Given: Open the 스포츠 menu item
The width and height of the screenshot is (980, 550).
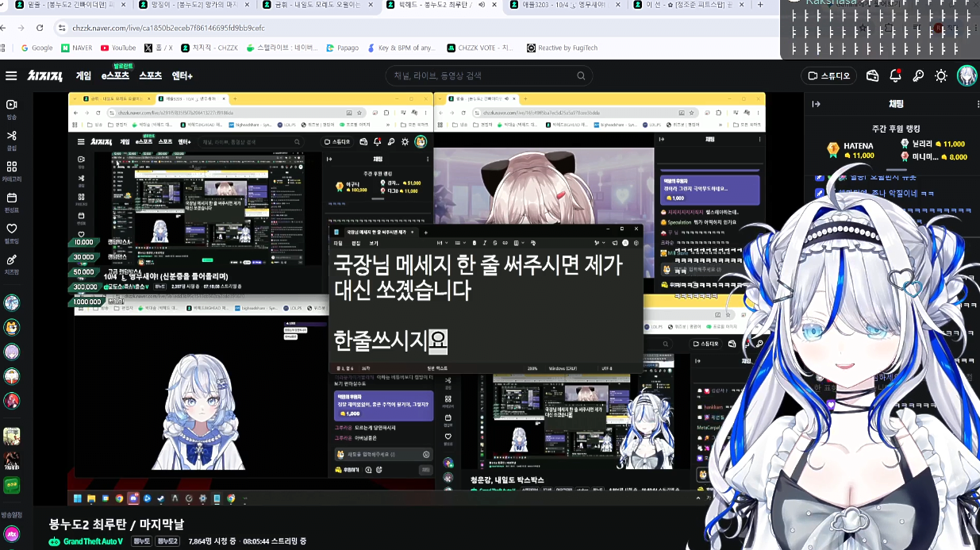Looking at the screenshot, I should (151, 75).
